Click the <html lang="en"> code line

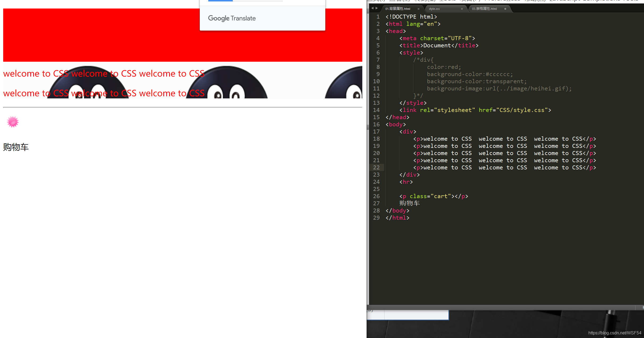click(413, 24)
